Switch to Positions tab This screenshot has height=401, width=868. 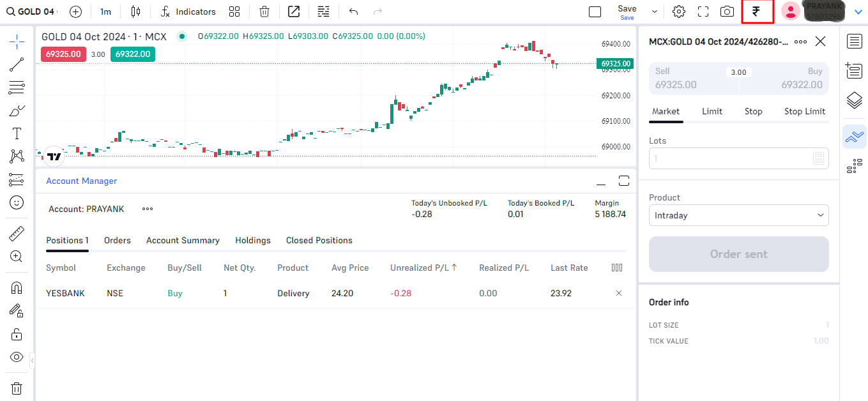pyautogui.click(x=67, y=241)
